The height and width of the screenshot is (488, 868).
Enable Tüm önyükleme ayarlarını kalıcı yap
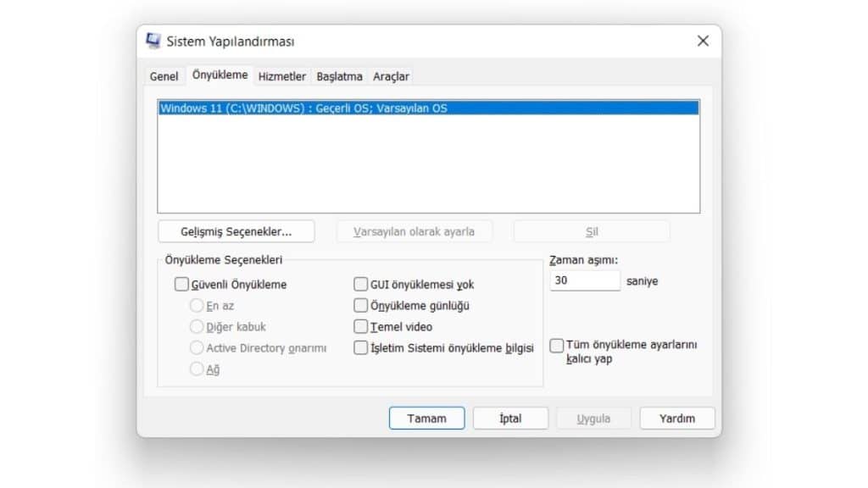pyautogui.click(x=557, y=345)
